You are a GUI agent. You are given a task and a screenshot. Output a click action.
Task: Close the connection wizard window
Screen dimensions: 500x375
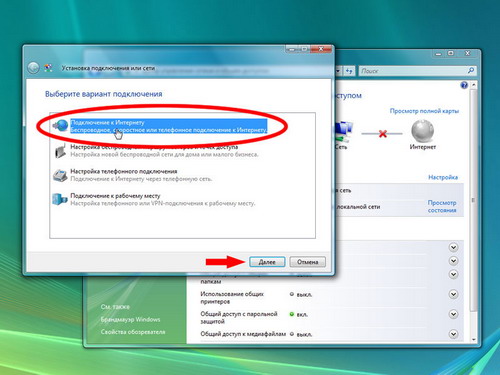click(x=321, y=49)
